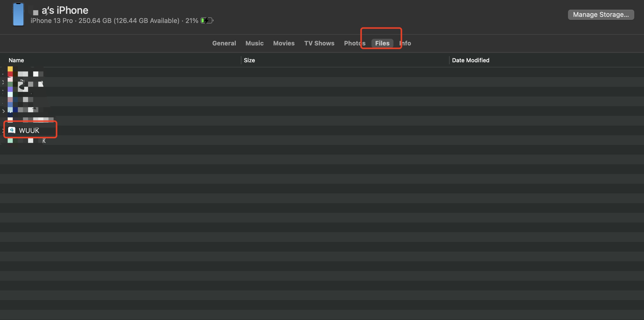Click the battery charging icon

tap(207, 20)
